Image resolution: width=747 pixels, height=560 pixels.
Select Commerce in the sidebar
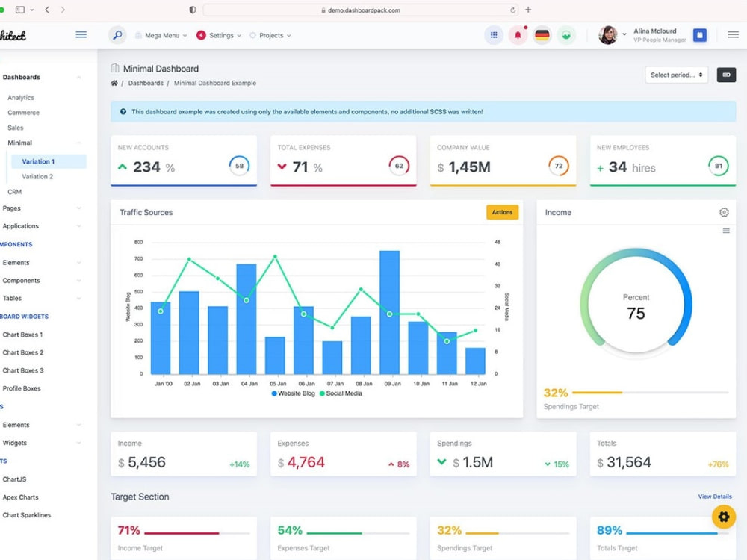point(23,113)
